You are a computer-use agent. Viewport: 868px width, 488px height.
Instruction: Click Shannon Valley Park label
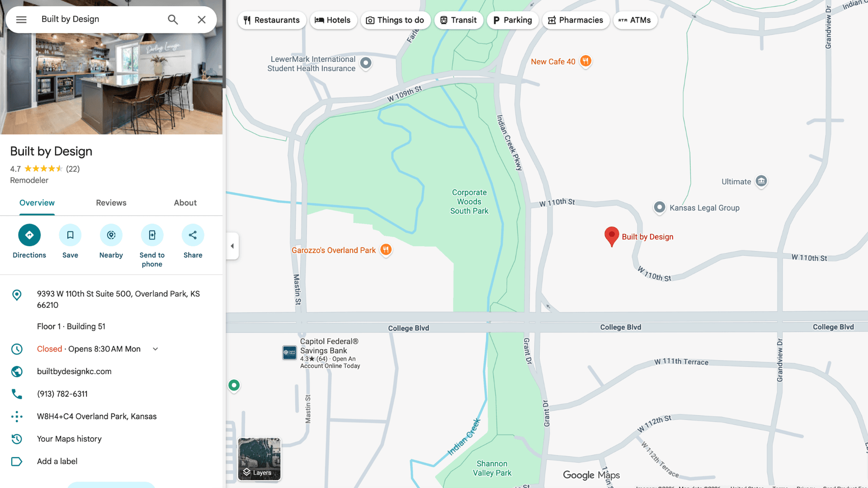(492, 468)
